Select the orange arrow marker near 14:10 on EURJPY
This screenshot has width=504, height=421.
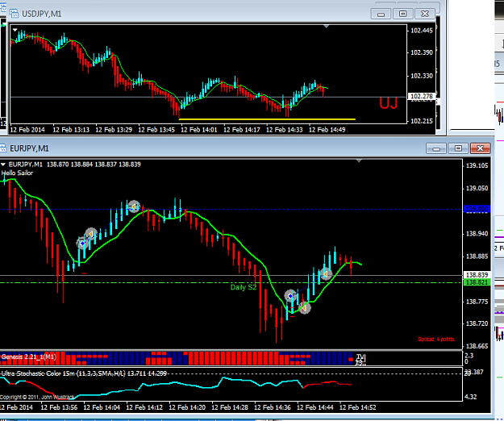click(x=134, y=206)
